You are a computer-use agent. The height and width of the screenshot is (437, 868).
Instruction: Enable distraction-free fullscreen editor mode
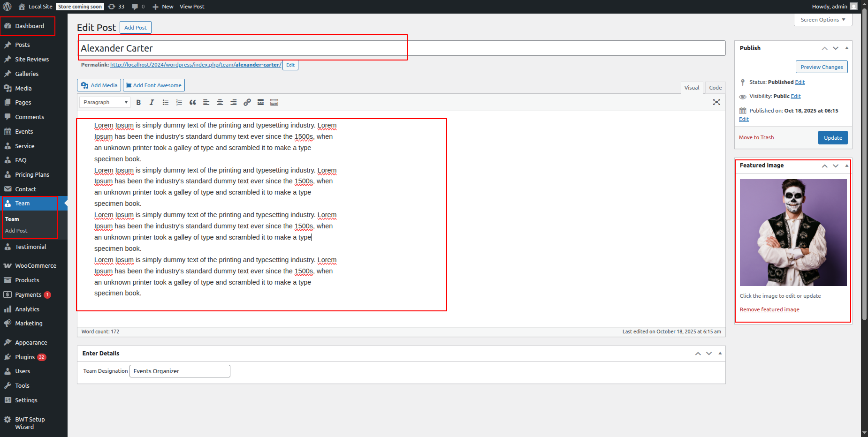point(716,102)
